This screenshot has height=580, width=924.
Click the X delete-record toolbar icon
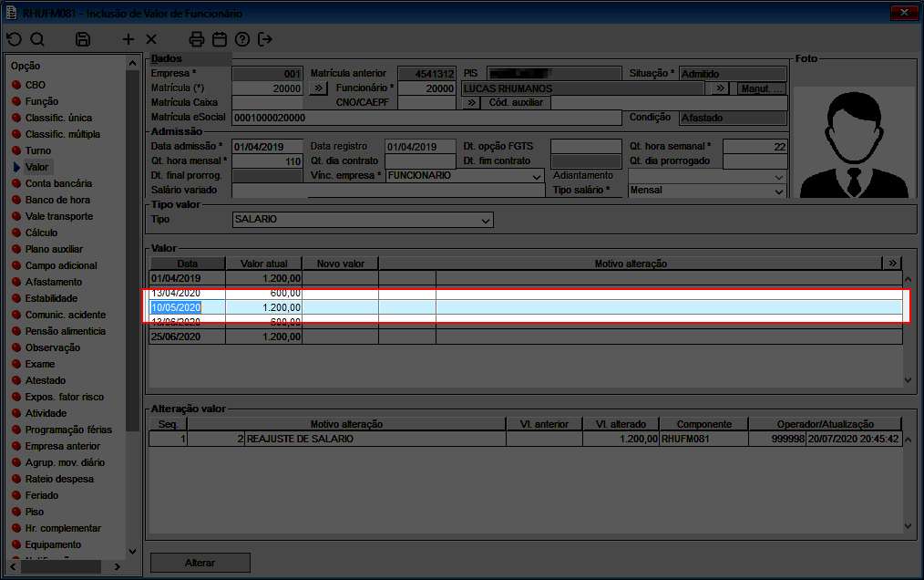151,39
